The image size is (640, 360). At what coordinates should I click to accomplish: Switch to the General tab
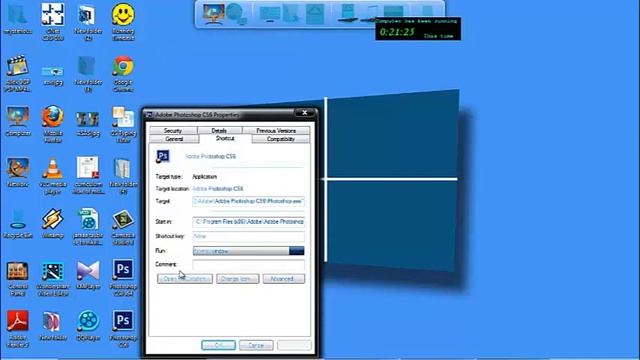tap(174, 139)
